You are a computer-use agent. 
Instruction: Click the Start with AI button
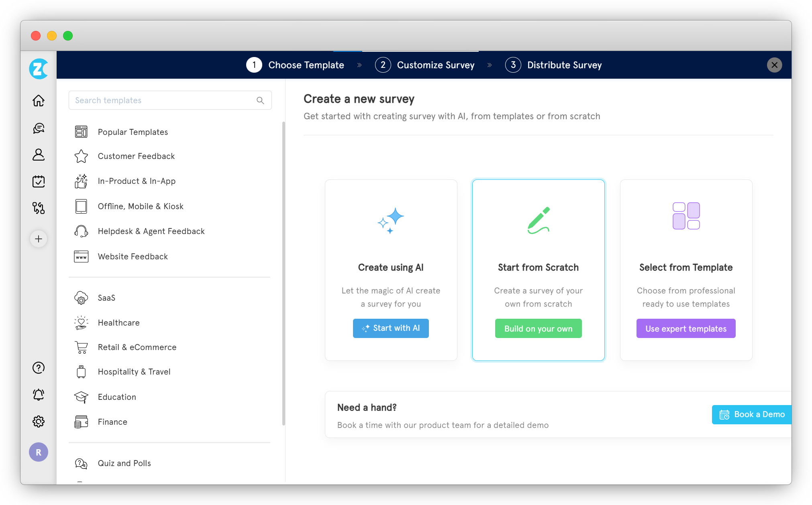point(391,328)
